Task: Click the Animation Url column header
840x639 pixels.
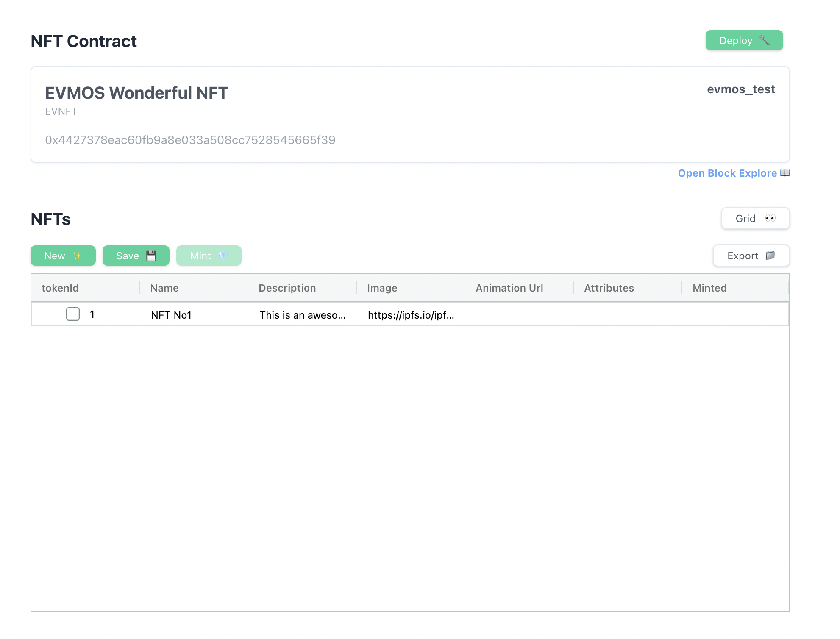Action: tap(509, 288)
